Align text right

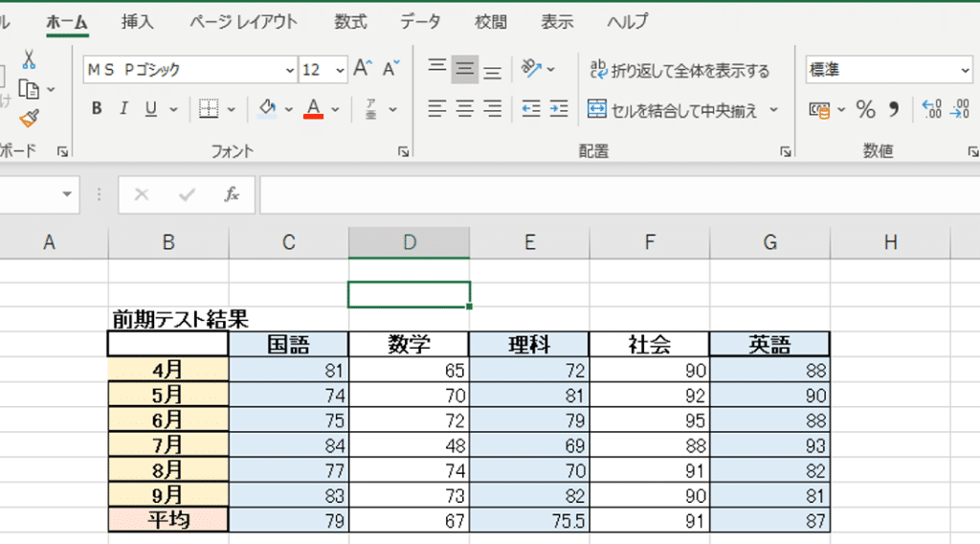click(x=493, y=109)
